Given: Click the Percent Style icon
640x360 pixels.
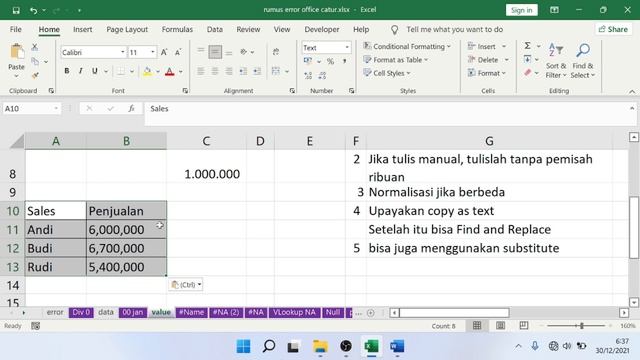Looking at the screenshot, I should coord(331,61).
